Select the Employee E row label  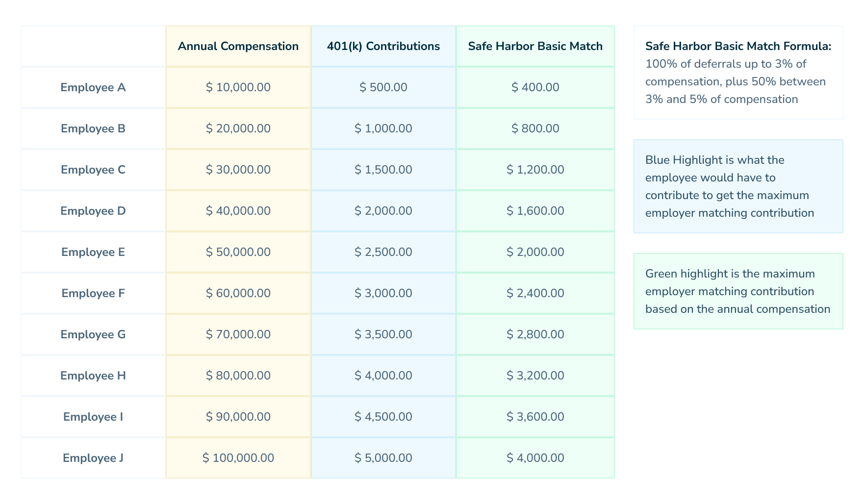(93, 252)
